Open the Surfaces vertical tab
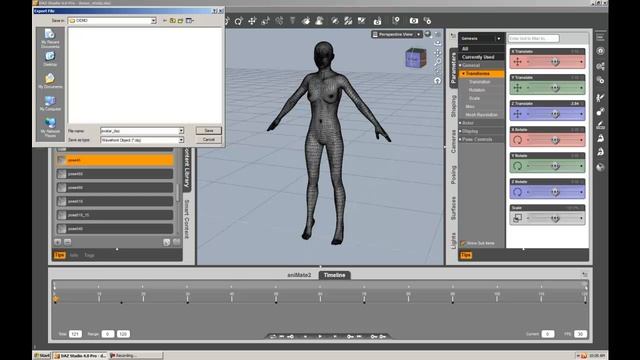 (453, 208)
